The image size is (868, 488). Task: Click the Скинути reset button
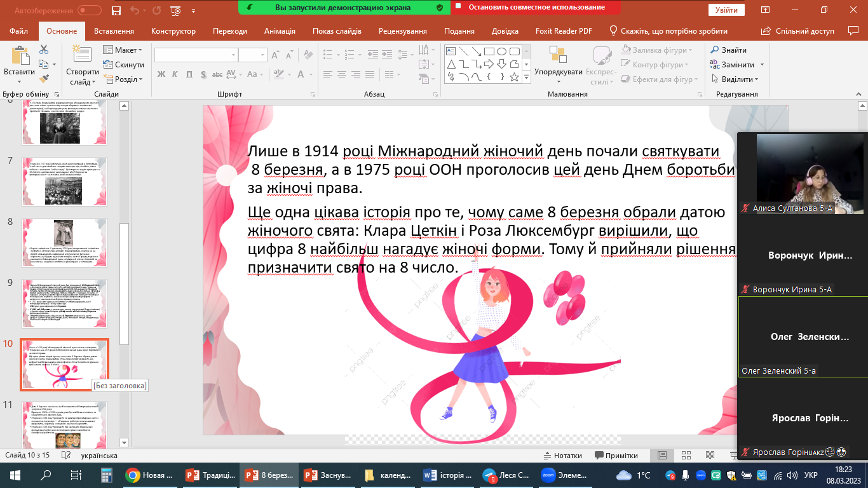tap(124, 65)
